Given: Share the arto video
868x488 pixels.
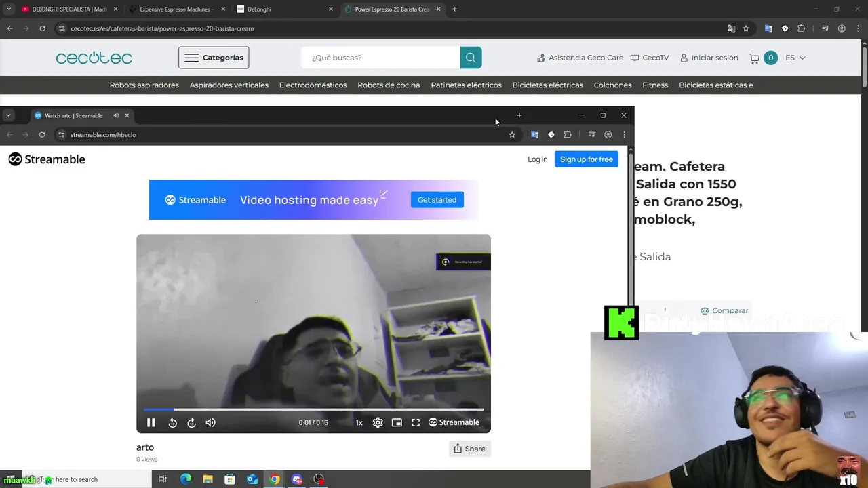Looking at the screenshot, I should pyautogui.click(x=469, y=449).
